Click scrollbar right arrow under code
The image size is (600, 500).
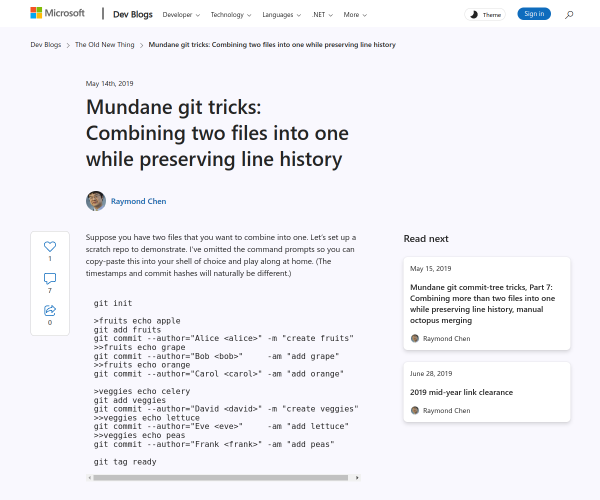click(357, 477)
